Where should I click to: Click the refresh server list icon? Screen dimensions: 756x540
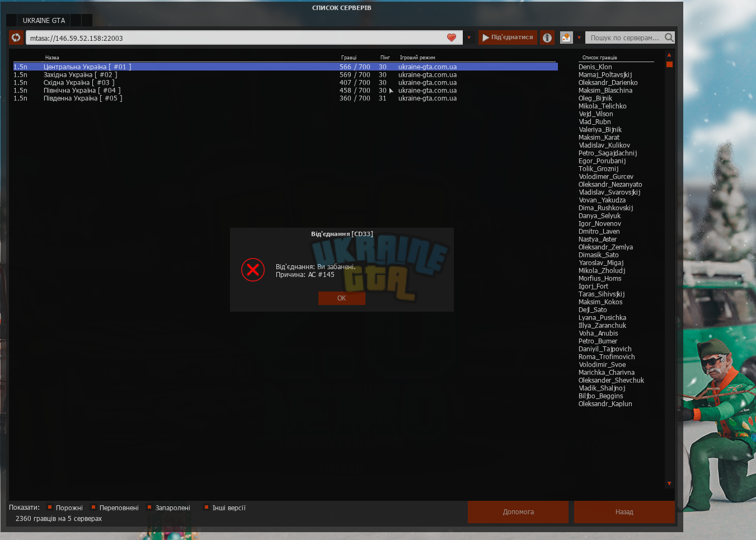click(x=16, y=37)
